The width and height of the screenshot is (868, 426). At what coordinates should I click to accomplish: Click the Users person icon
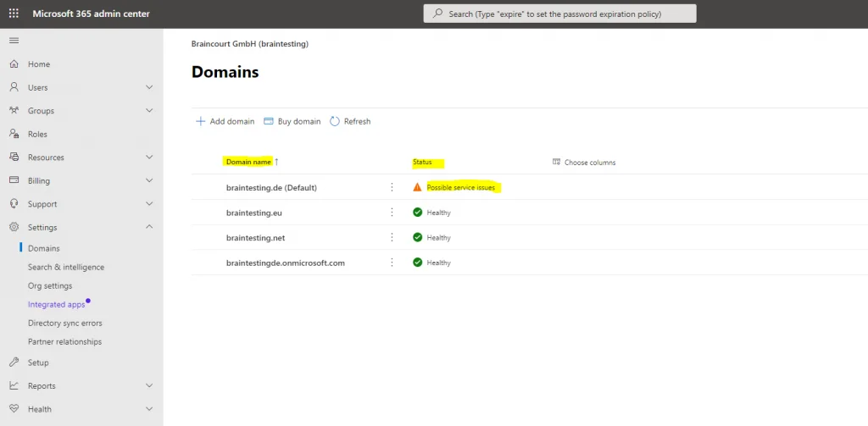coord(14,87)
